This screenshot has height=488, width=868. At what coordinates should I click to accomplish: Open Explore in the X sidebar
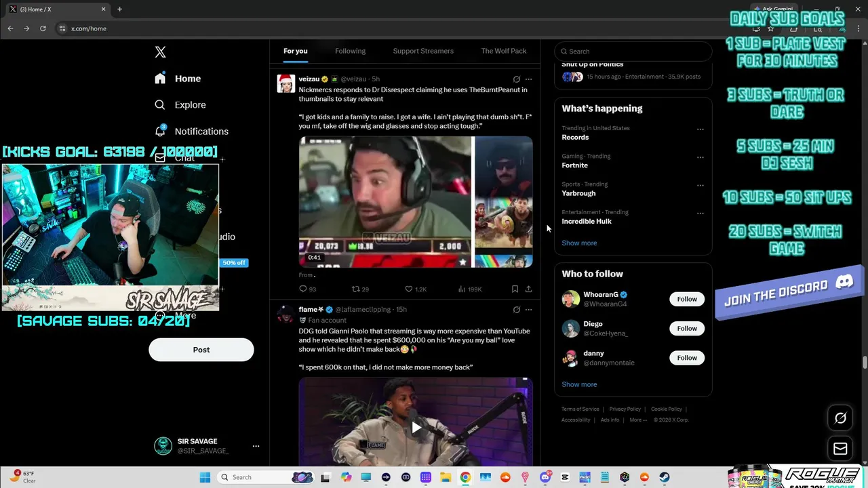180,105
